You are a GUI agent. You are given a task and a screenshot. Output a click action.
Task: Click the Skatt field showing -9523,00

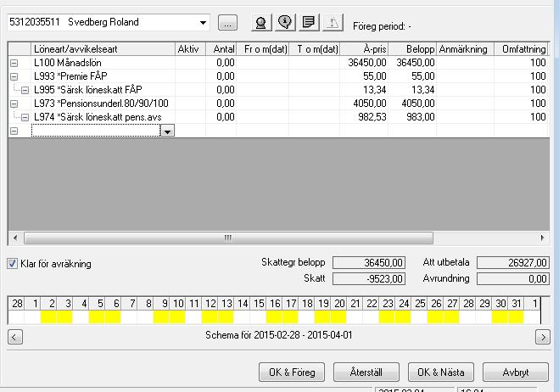click(x=369, y=278)
